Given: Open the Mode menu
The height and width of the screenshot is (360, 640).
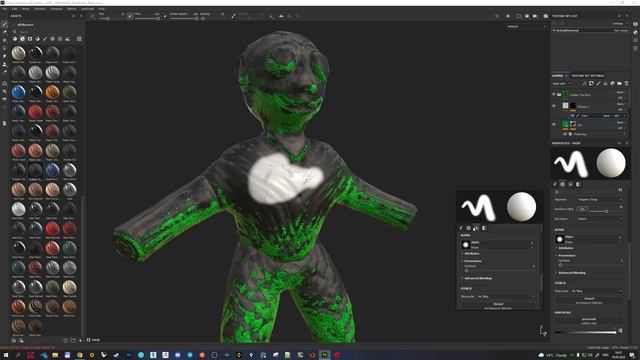Looking at the screenshot, I should point(26,9).
